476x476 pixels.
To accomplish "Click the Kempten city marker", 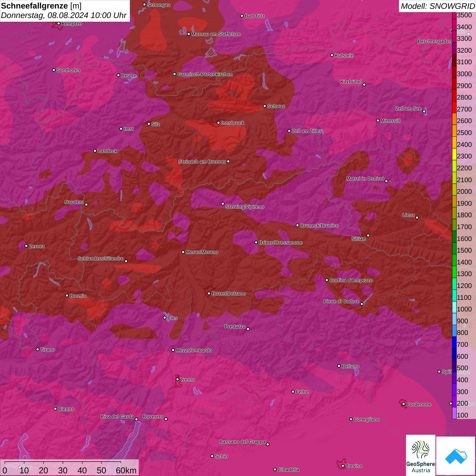I will [x=59, y=23].
